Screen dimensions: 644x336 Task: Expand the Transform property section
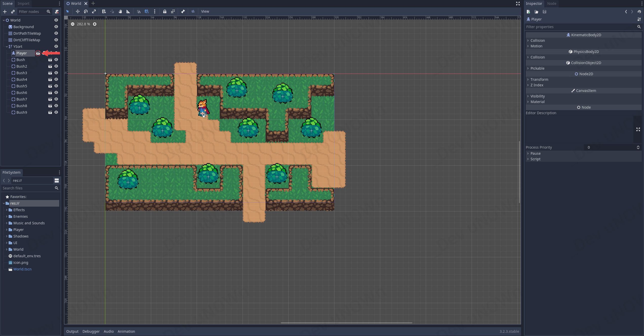click(x=539, y=80)
